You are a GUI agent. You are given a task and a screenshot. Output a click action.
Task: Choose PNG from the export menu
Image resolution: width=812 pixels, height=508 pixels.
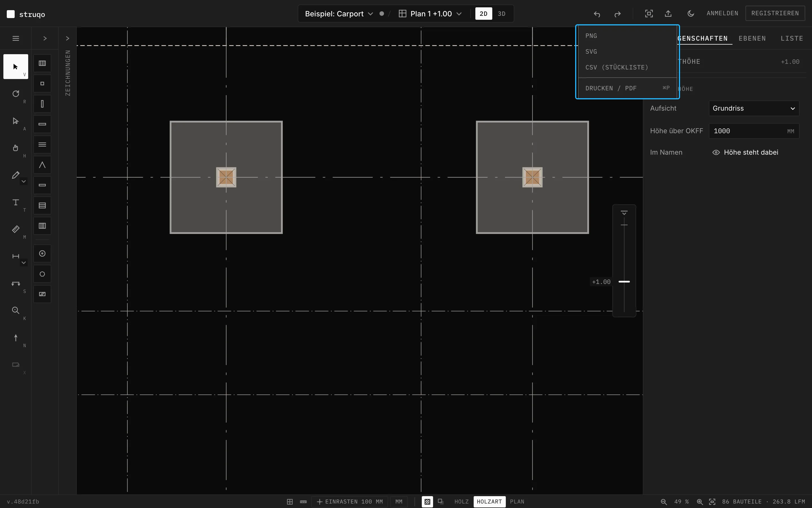(x=627, y=36)
